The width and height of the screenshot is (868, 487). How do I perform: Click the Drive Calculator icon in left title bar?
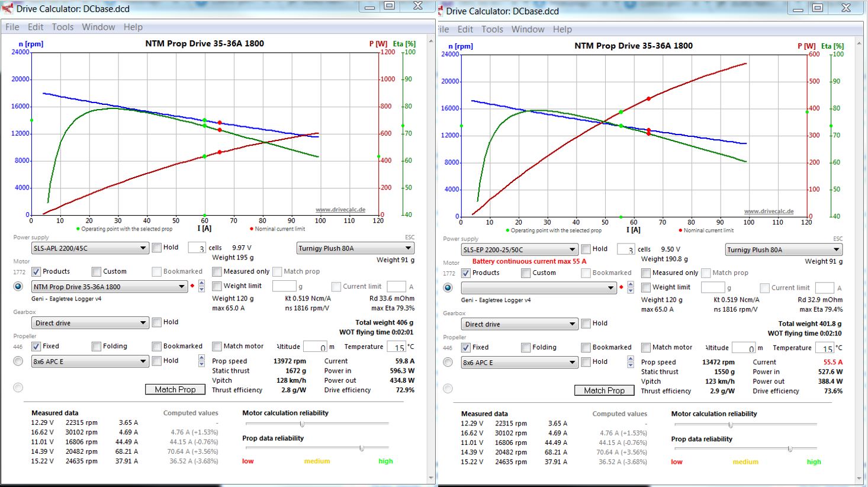[8, 8]
